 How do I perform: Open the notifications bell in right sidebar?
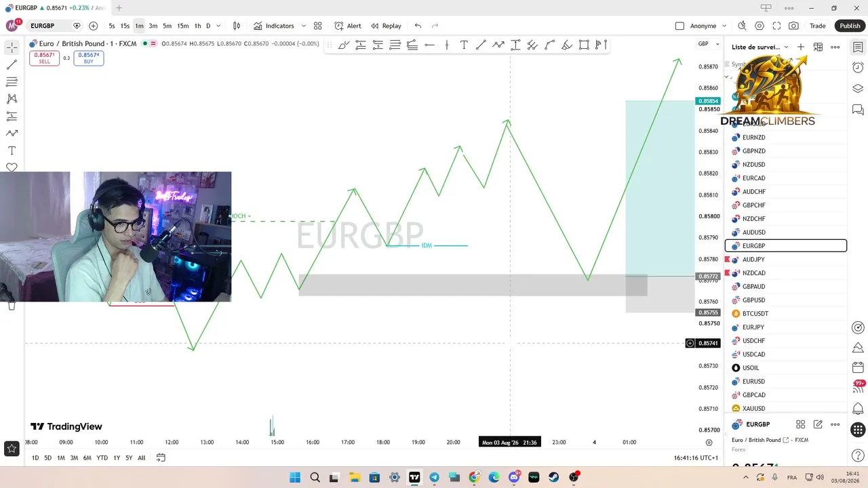[858, 409]
